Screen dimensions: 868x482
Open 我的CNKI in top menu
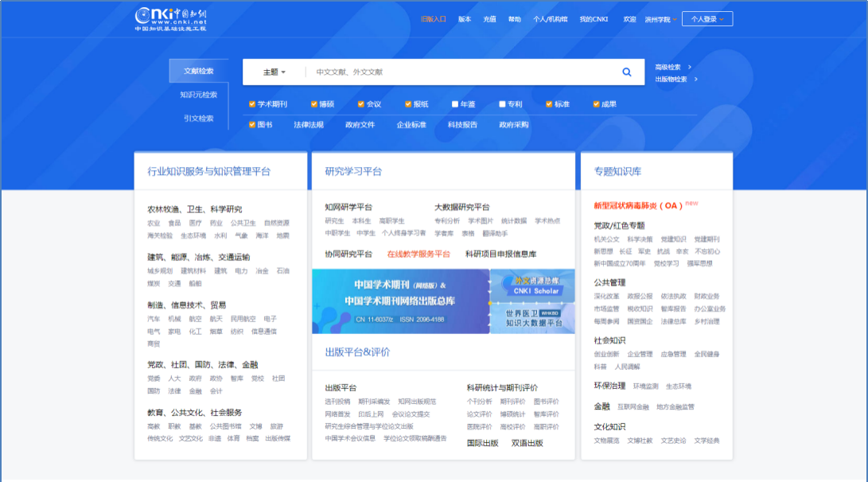coord(594,19)
